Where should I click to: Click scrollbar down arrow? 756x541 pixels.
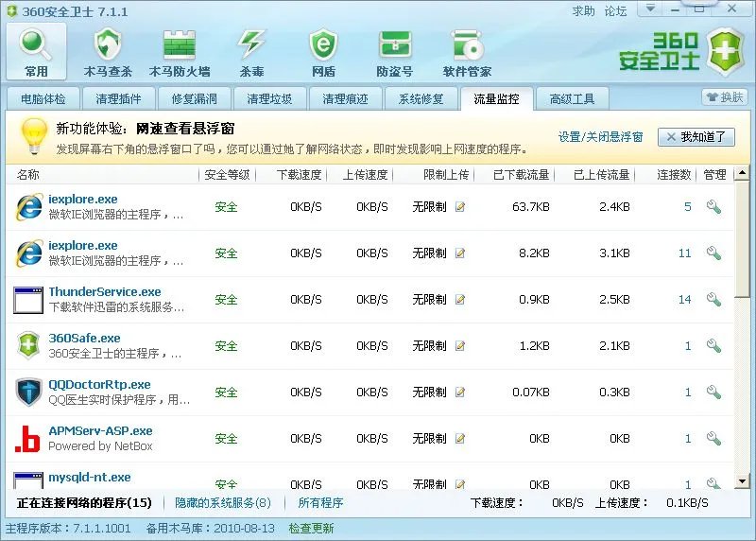742,481
